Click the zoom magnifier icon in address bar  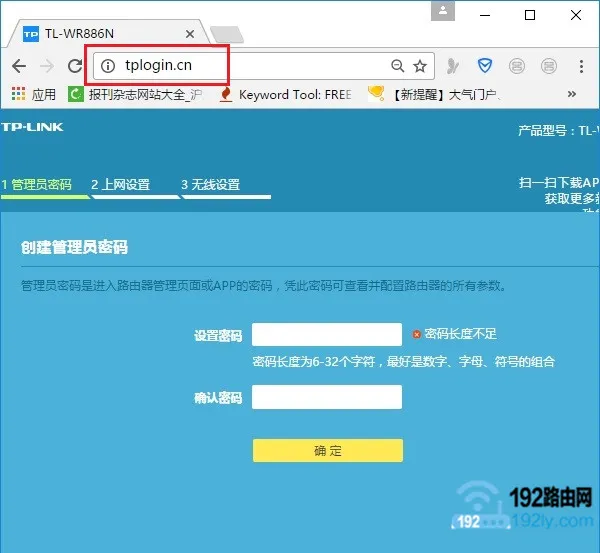(x=397, y=66)
